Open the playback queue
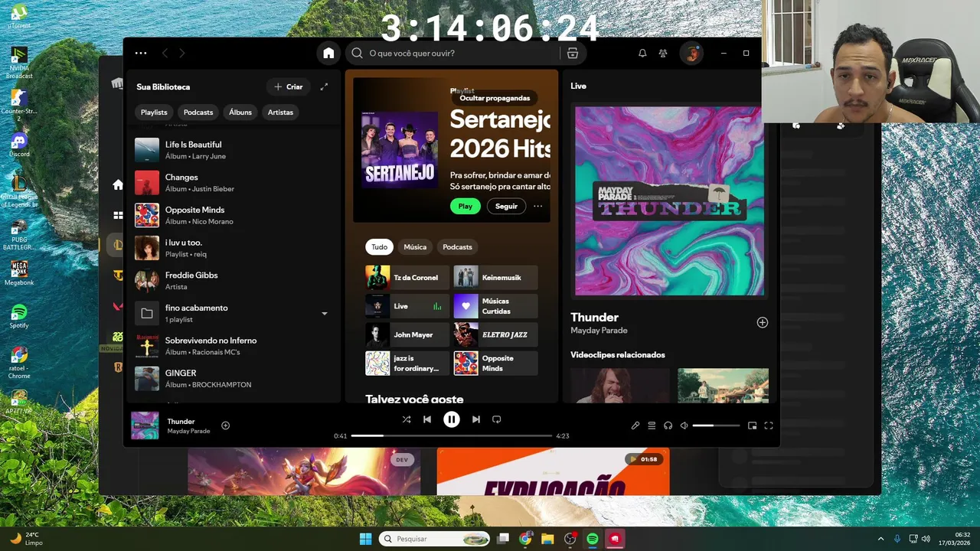The image size is (980, 551). coord(652,425)
